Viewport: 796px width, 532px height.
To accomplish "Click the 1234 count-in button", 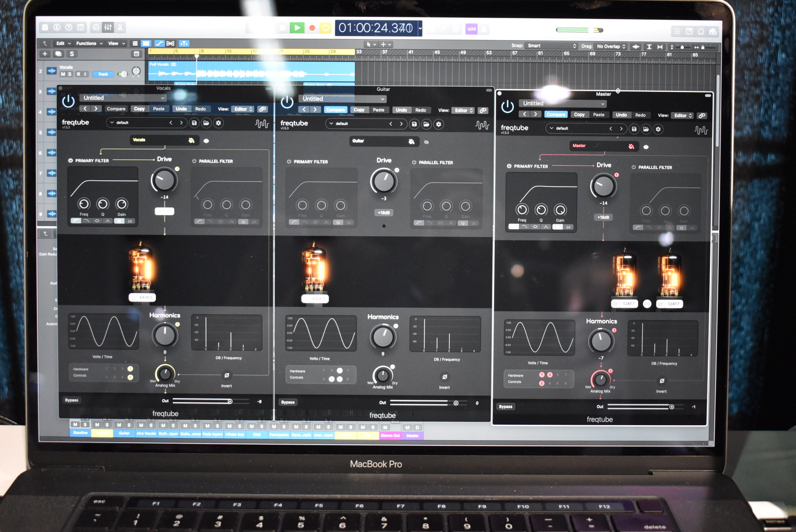I will point(471,29).
